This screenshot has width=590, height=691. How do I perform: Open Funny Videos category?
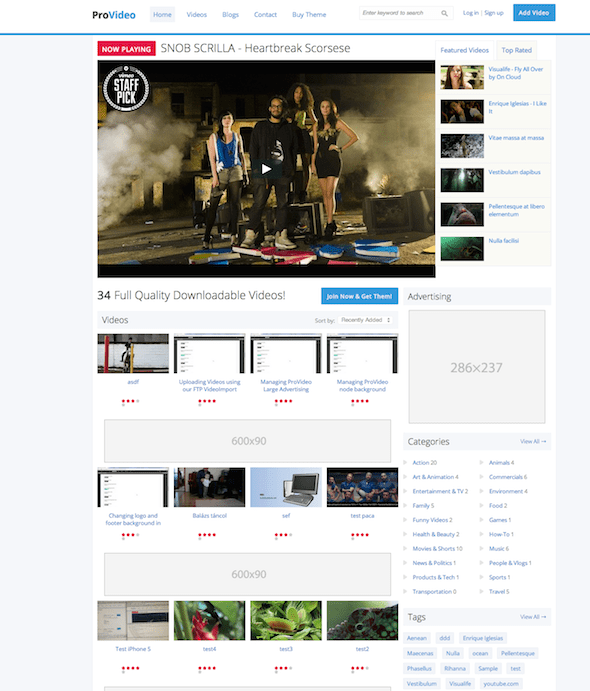pyautogui.click(x=432, y=520)
